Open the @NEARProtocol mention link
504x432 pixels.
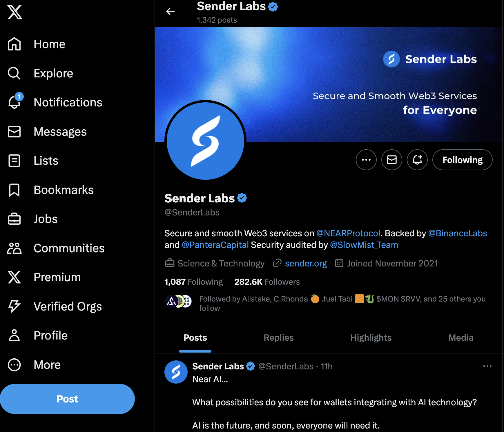348,233
